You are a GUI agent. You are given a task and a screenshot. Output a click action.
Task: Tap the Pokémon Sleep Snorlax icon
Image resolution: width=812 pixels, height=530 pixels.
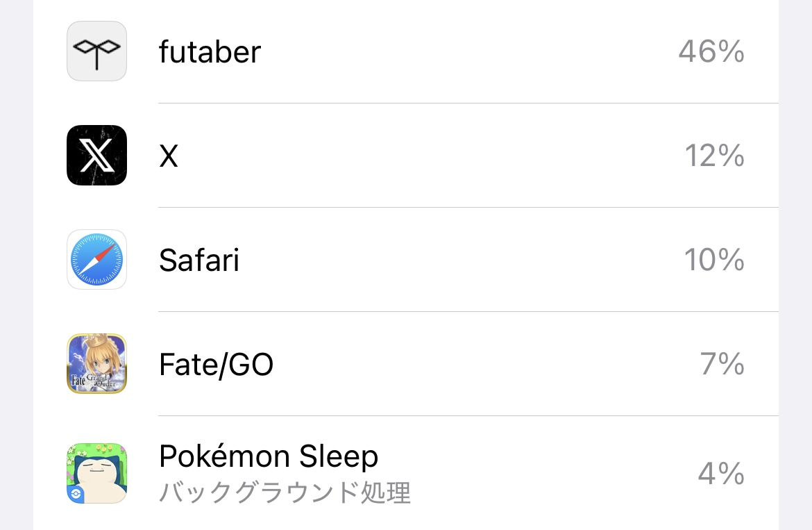pos(97,473)
